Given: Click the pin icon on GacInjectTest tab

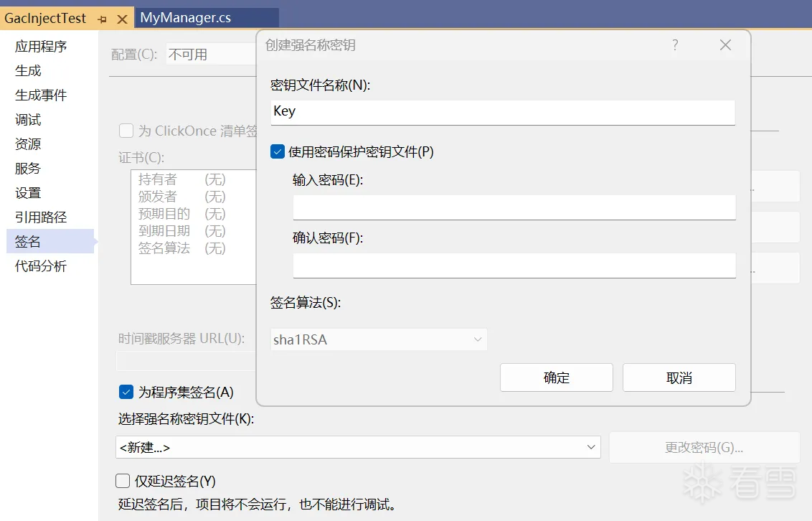Looking at the screenshot, I should pyautogui.click(x=103, y=18).
